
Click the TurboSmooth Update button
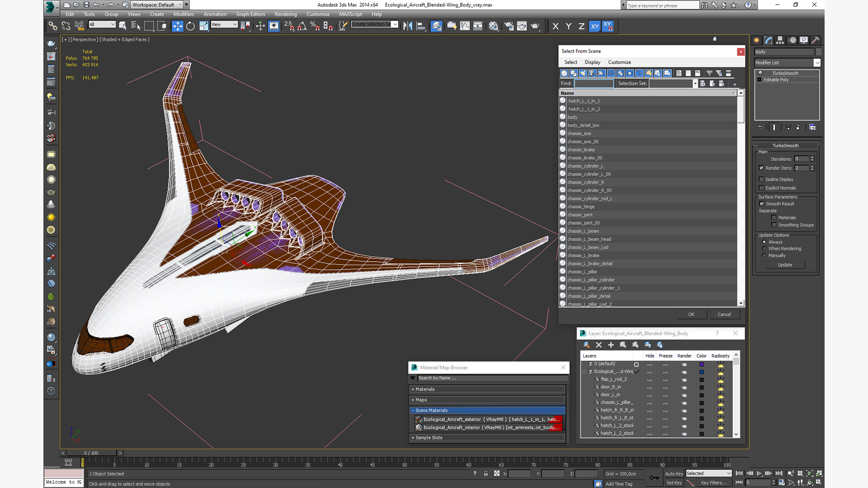[x=785, y=265]
